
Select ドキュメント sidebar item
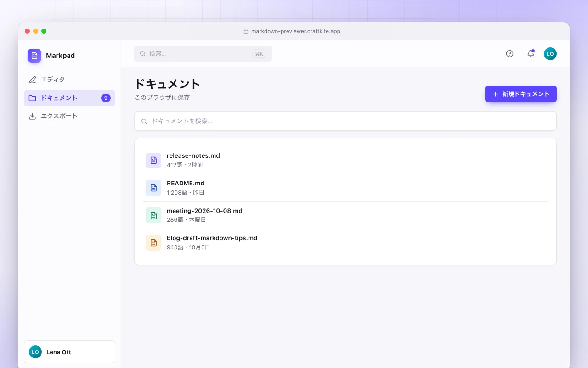[x=69, y=98]
